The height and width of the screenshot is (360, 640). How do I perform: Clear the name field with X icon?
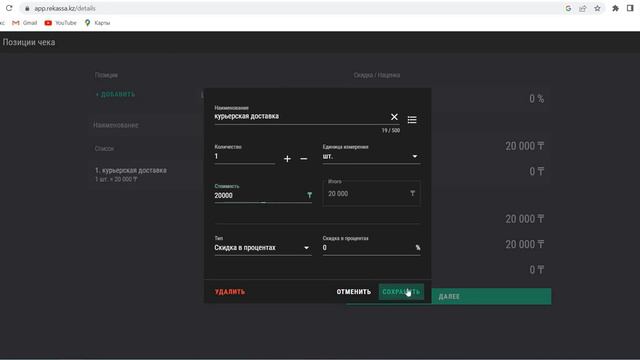click(x=394, y=117)
